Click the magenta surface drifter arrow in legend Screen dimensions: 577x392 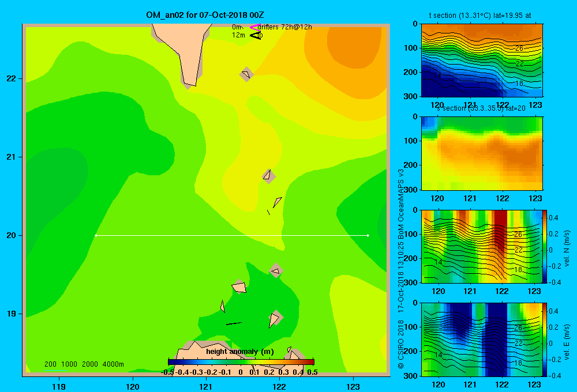255,27
